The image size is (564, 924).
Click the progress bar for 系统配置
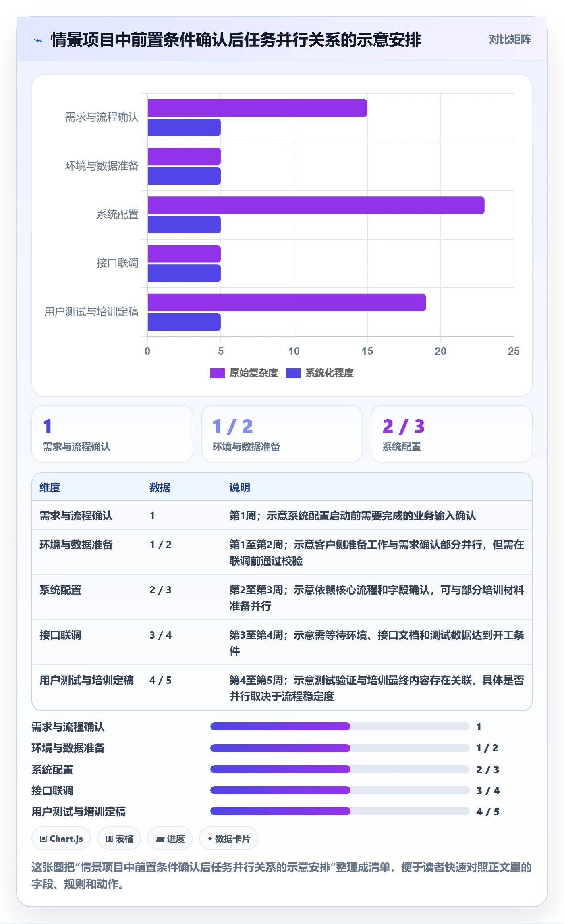pos(340,769)
